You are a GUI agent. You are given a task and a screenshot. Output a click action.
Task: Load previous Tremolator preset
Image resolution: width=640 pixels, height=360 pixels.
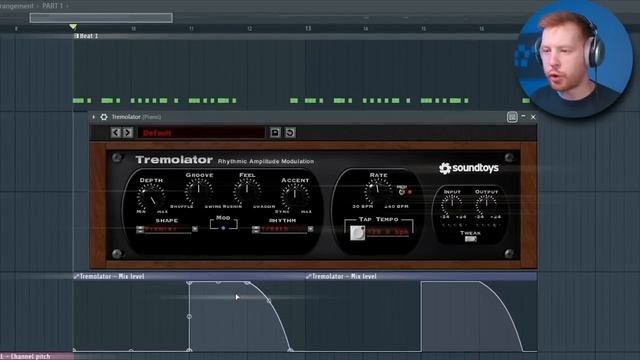(116, 133)
